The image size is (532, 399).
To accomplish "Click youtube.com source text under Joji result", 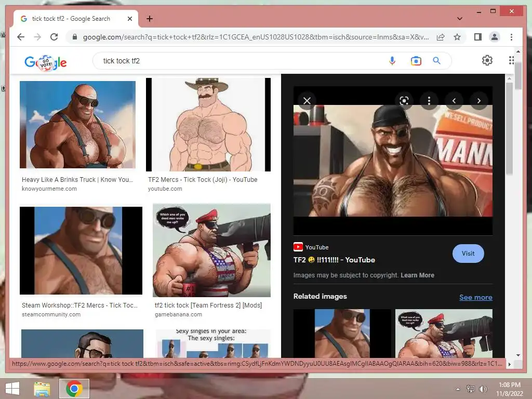I will (165, 189).
